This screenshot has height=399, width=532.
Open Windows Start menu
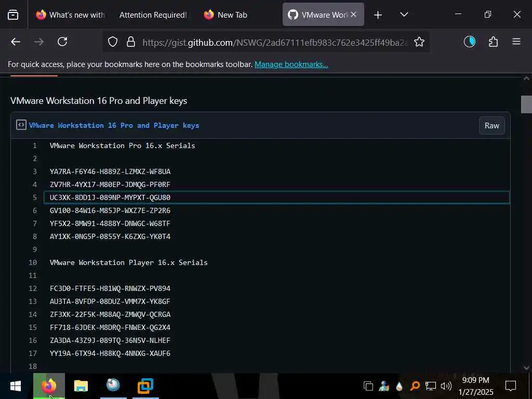[x=16, y=386]
